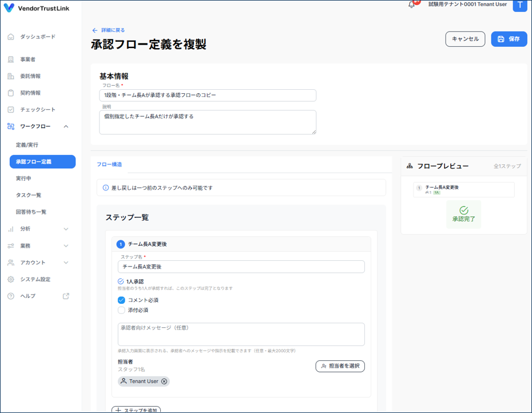
Task: Click the 承認完了 green check icon
Action: tap(464, 210)
